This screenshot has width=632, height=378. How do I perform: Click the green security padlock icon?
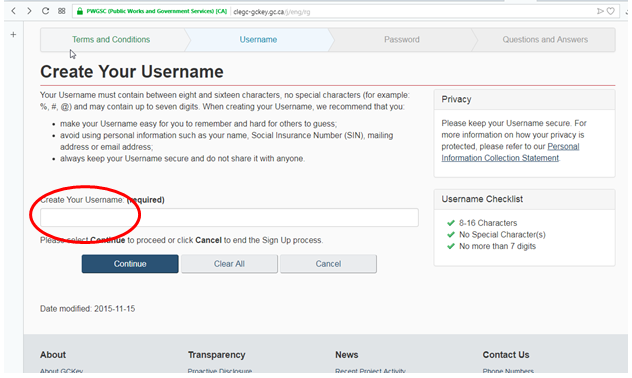coord(80,11)
